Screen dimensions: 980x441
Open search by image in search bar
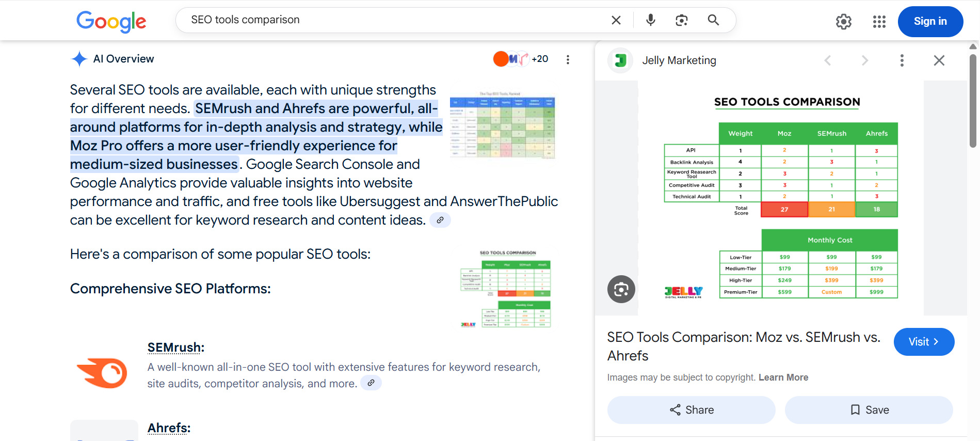coord(681,20)
